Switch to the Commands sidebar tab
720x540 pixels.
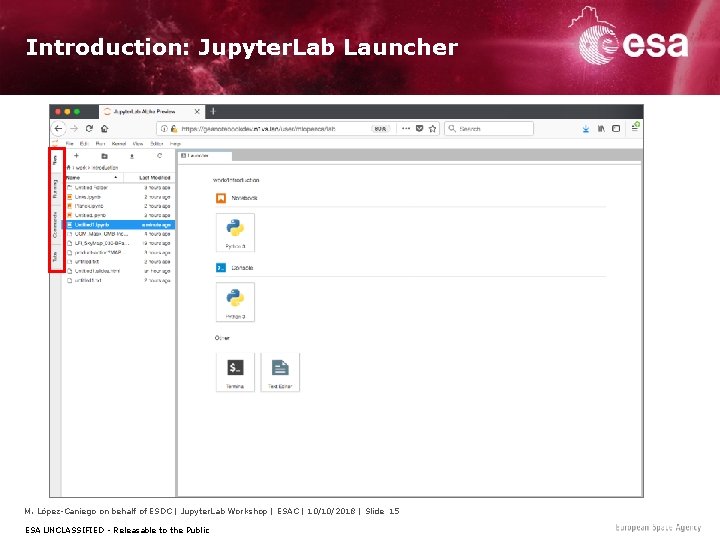55,225
